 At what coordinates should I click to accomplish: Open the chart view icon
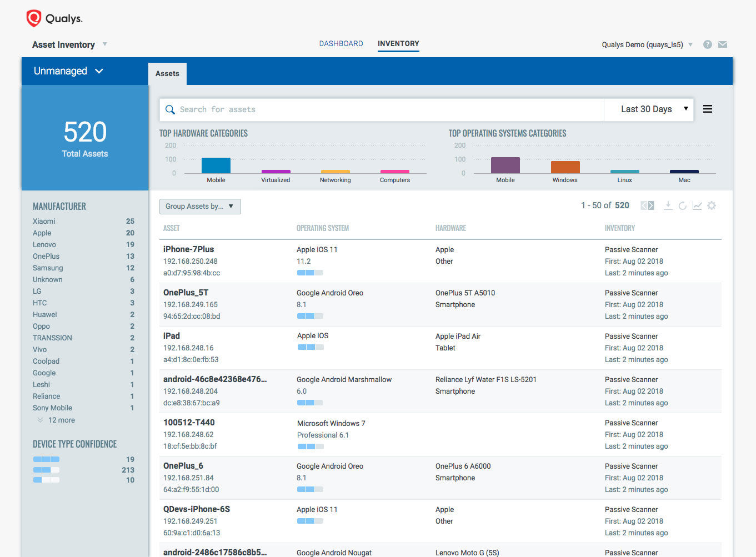[697, 205]
